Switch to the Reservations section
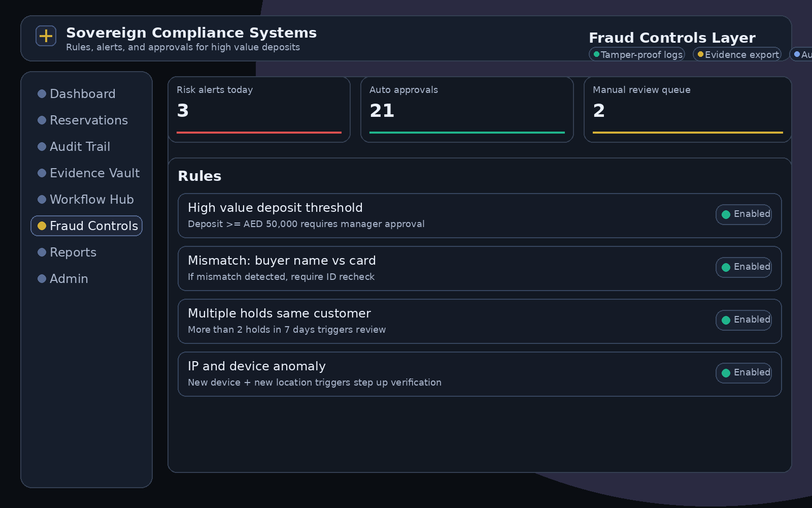 [89, 120]
